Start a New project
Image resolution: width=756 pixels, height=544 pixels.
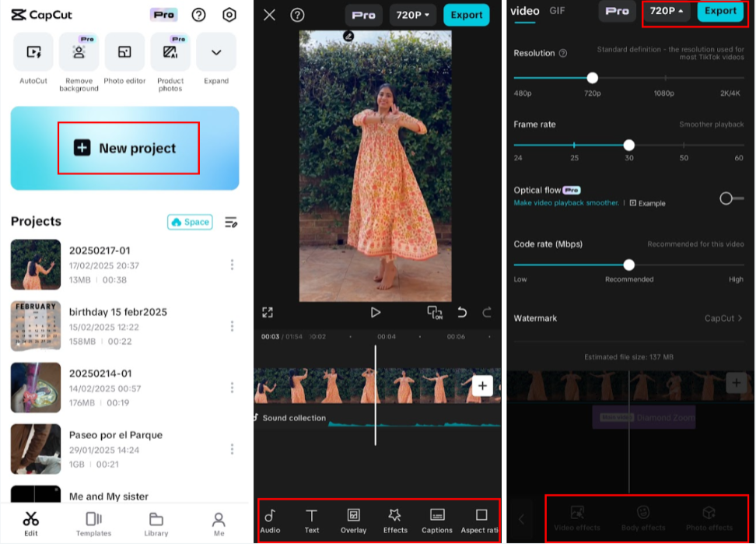tap(128, 147)
